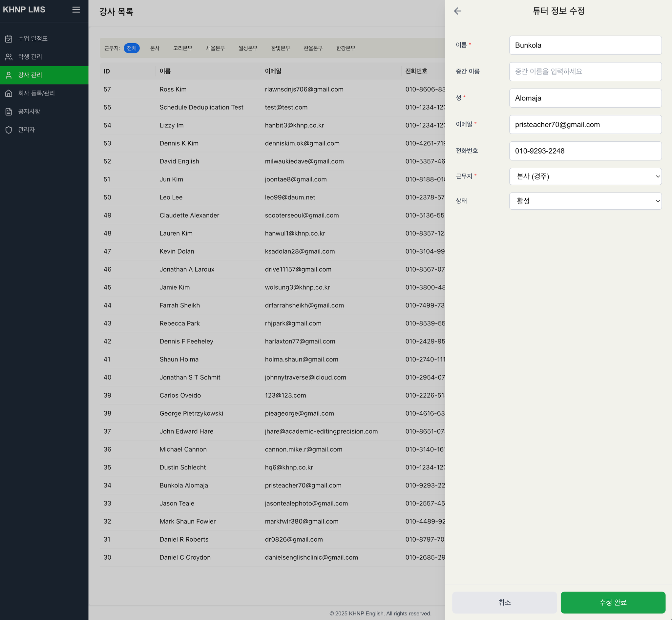Click email ksadolan28@gmail.com
This screenshot has width=672, height=620.
300,251
